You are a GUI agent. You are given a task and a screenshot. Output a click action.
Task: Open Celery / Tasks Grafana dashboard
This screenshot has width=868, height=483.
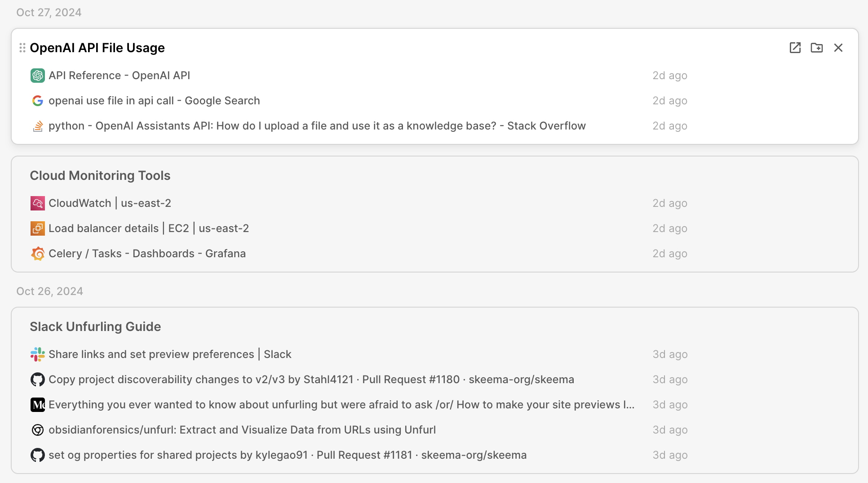pyautogui.click(x=147, y=254)
